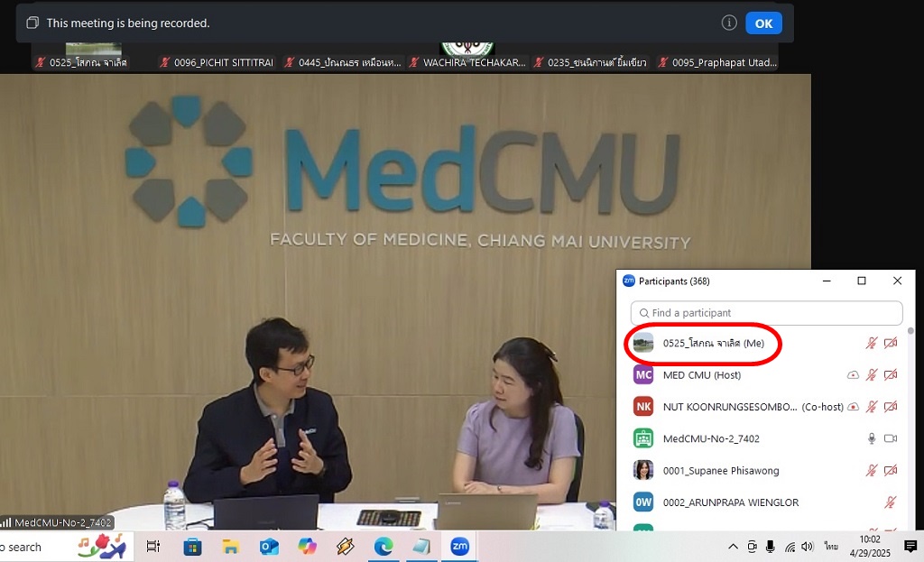
Task: Click the Participants panel scrollbar thumb
Action: 910,330
